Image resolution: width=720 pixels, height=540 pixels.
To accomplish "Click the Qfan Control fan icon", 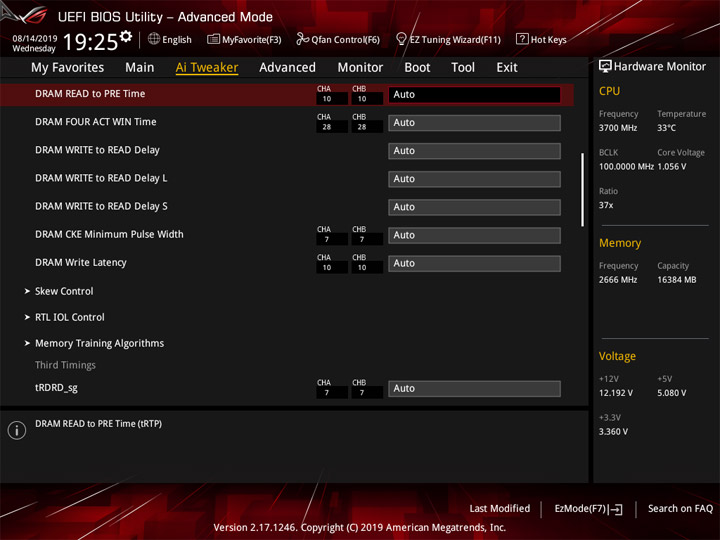I will tap(302, 39).
